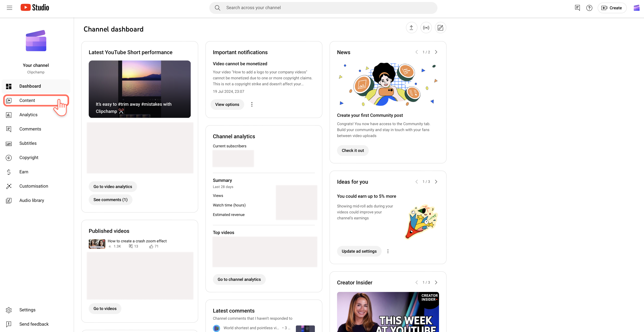Image resolution: width=644 pixels, height=332 pixels.
Task: Go to previous Ideas for you card
Action: click(416, 182)
